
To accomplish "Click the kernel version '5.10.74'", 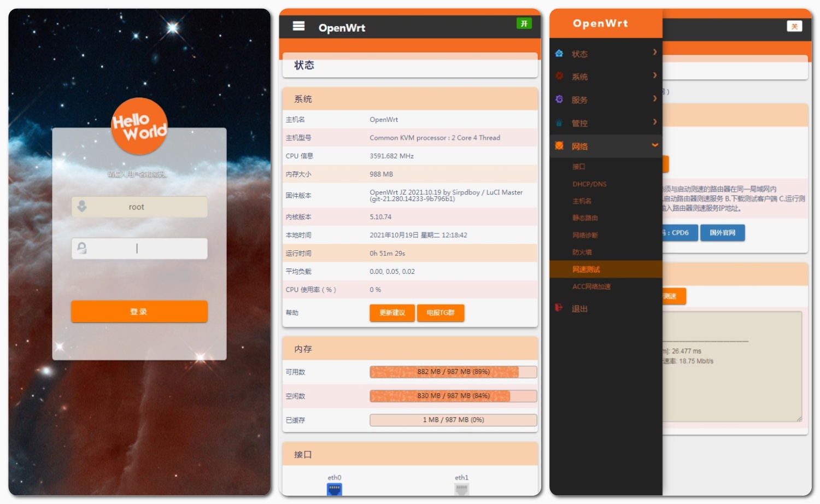I will [380, 217].
